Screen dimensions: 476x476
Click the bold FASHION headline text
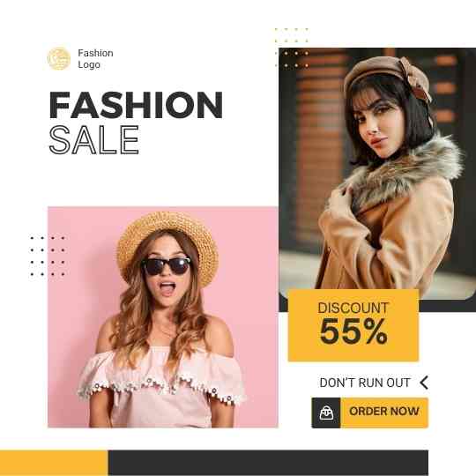pos(136,105)
